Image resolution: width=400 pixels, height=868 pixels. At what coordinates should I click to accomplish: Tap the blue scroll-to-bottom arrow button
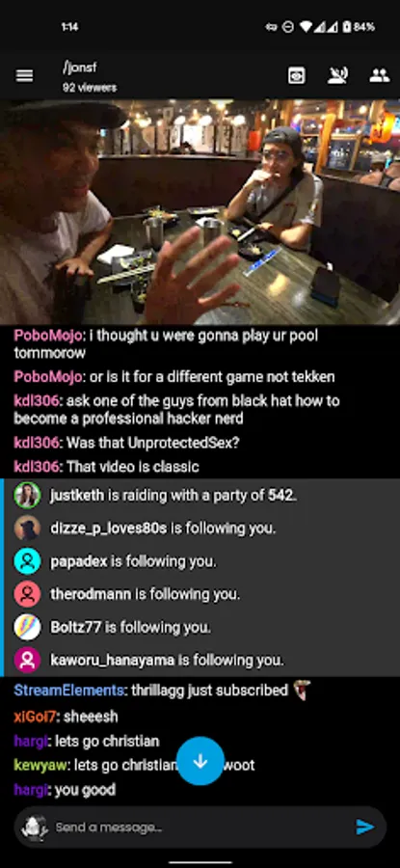[200, 761]
